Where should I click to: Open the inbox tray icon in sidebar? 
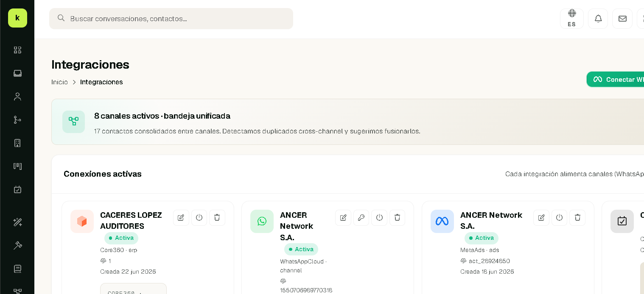17,73
